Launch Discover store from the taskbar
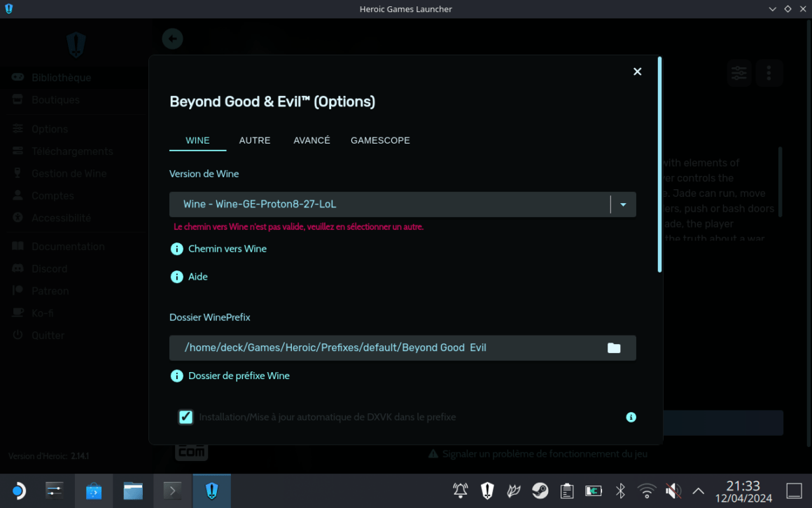812x508 pixels. pos(94,490)
